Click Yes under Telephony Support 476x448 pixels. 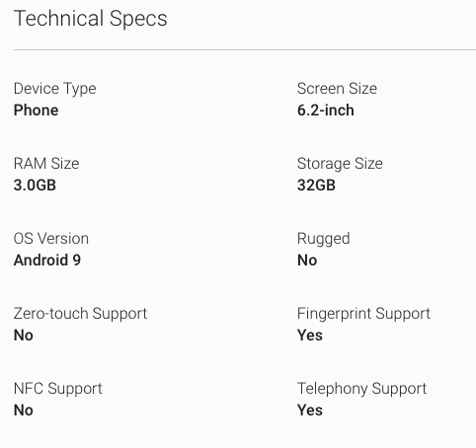click(310, 411)
